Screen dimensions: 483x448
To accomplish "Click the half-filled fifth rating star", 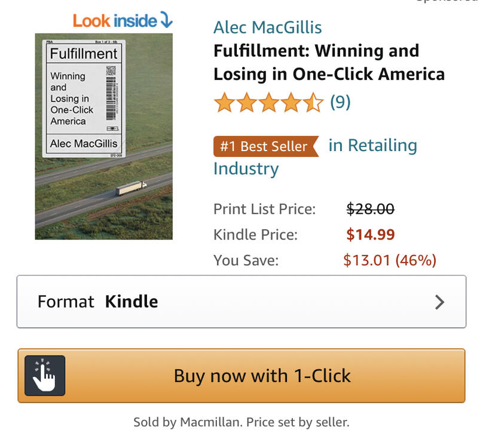I will point(313,103).
